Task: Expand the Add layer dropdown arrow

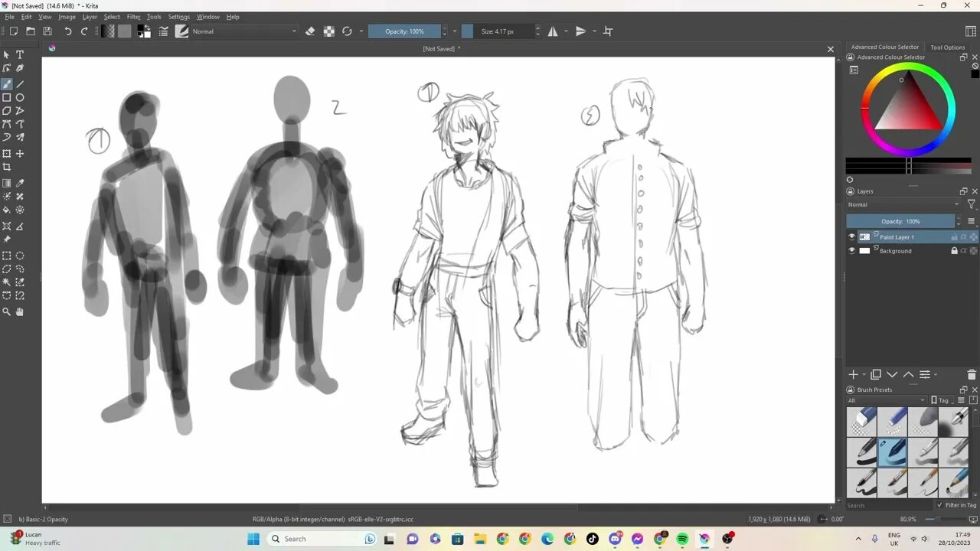Action: [x=864, y=375]
